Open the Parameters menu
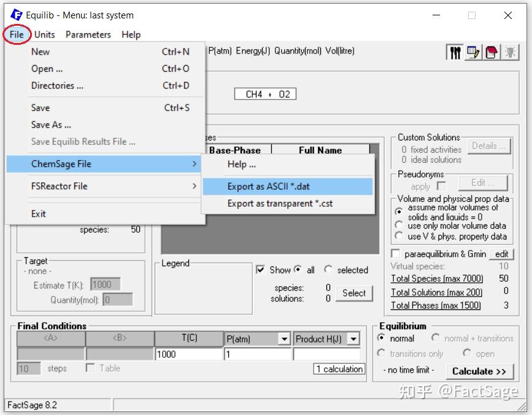 88,34
